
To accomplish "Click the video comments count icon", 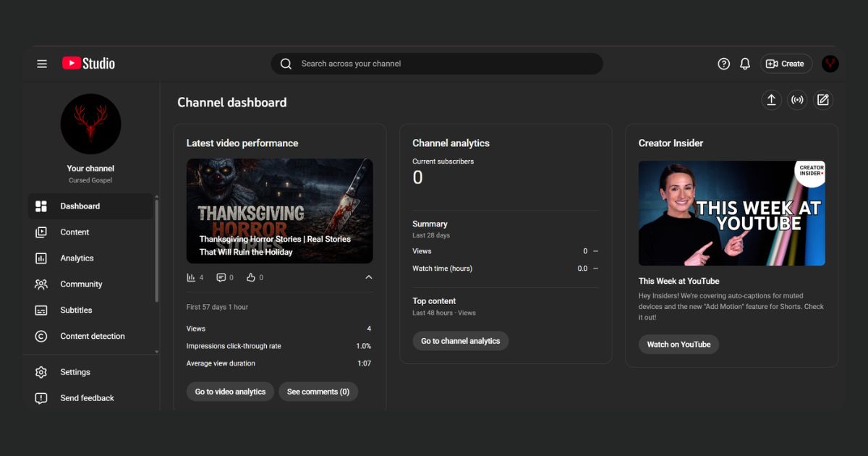I will [221, 277].
